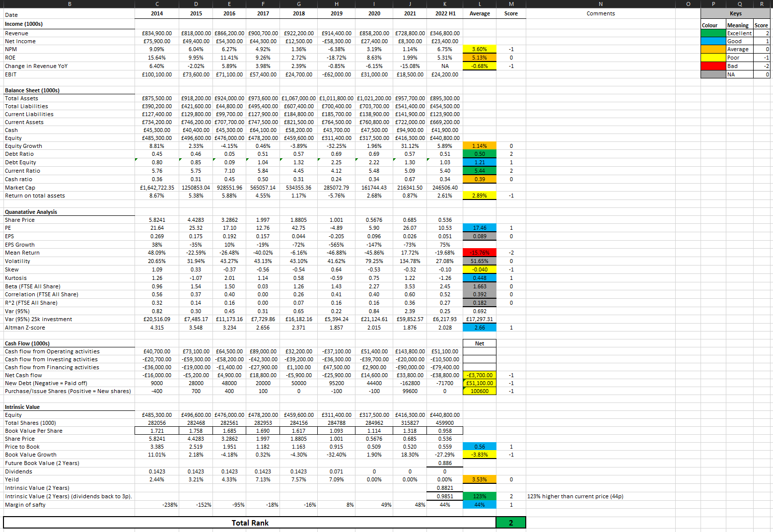Select the green 5.44 current ratio average

pos(480,171)
